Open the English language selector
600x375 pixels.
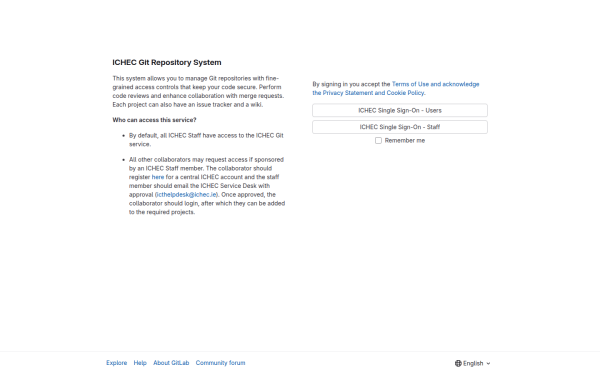click(x=473, y=363)
